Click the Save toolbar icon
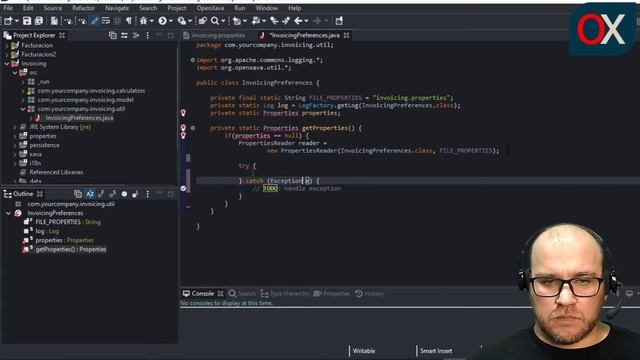 click(27, 21)
